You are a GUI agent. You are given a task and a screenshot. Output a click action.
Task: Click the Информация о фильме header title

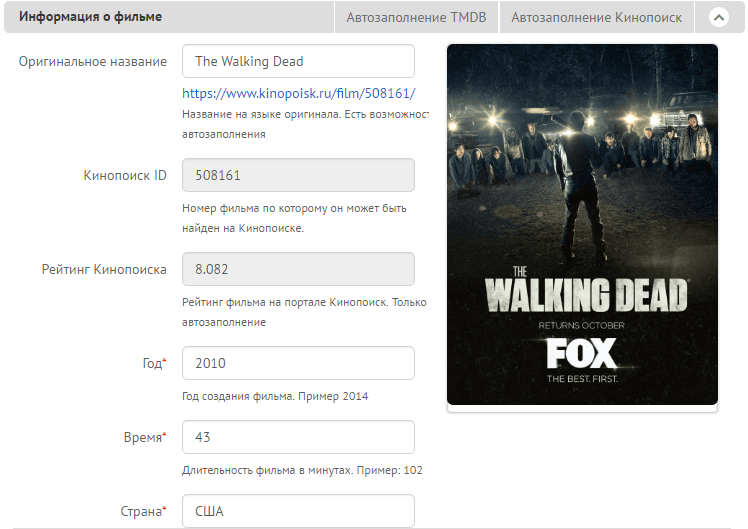click(91, 17)
